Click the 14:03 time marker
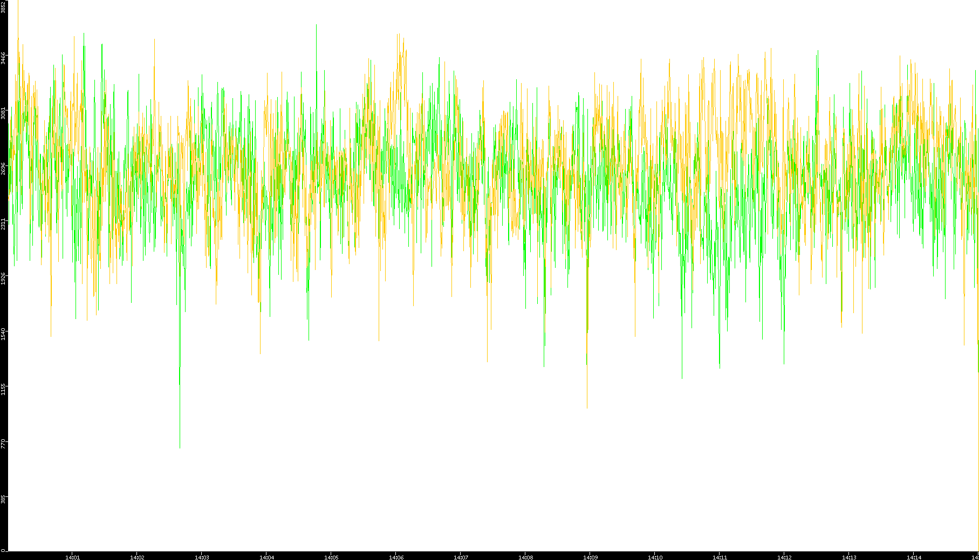This screenshot has height=560, width=979. 202,557
